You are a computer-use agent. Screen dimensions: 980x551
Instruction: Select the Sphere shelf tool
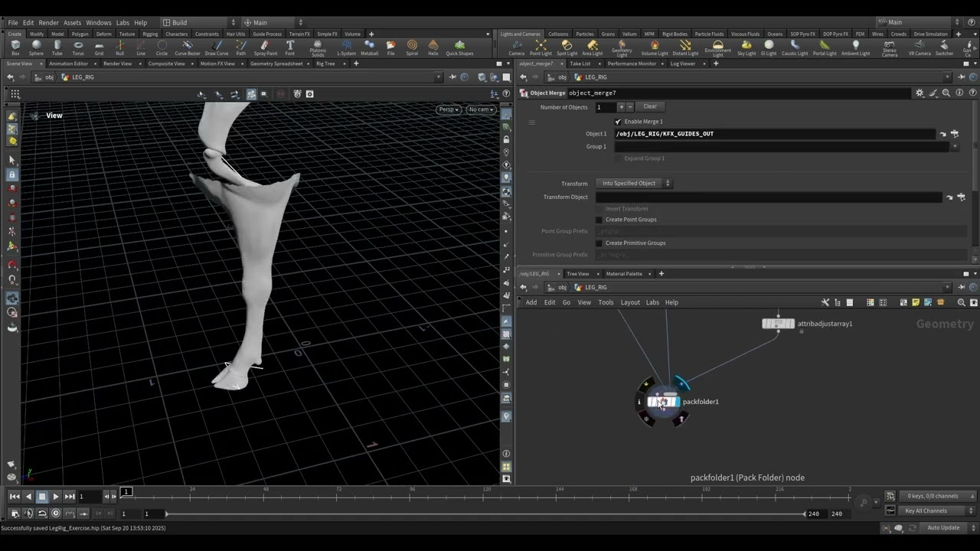[x=36, y=47]
